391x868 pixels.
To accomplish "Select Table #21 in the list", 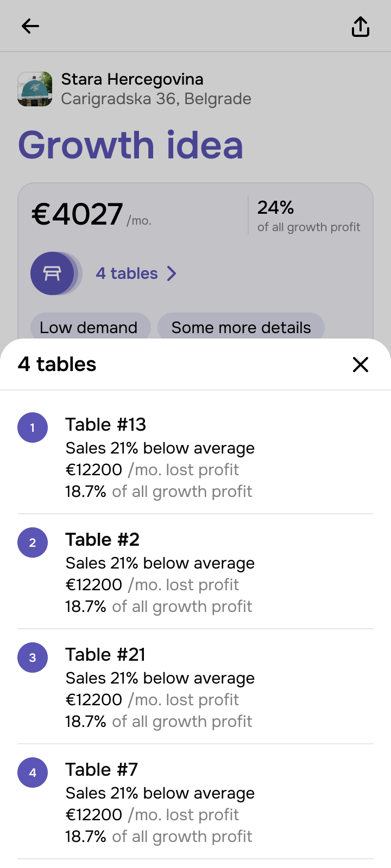I will point(106,655).
